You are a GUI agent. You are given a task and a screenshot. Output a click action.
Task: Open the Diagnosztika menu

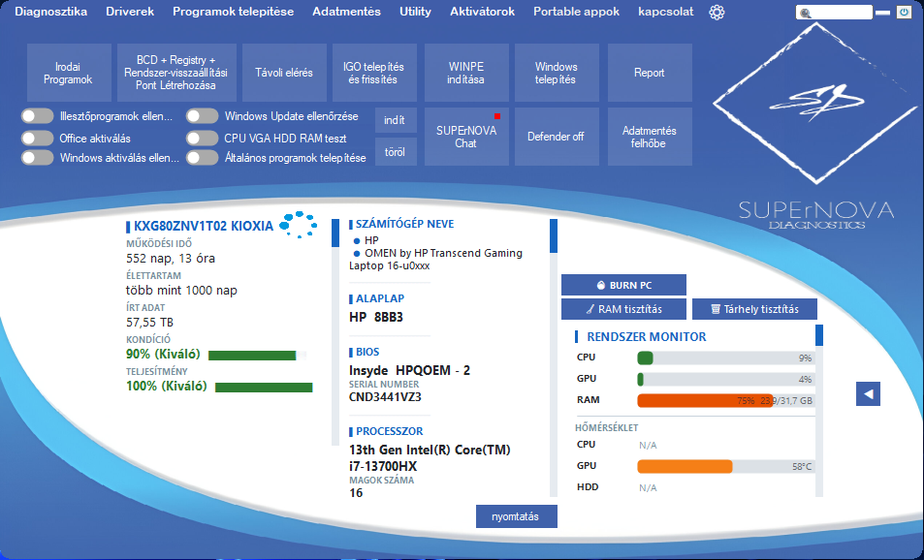coord(50,12)
